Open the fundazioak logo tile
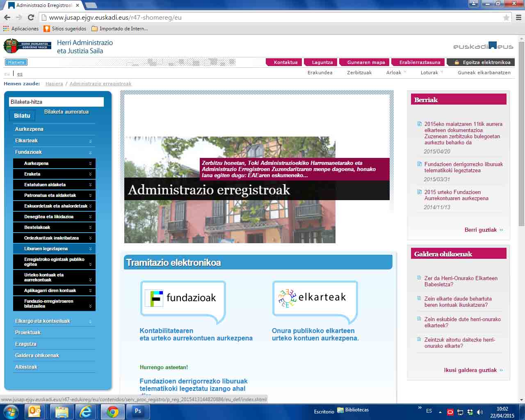Image resolution: width=525 pixels, height=420 pixels. tap(183, 298)
